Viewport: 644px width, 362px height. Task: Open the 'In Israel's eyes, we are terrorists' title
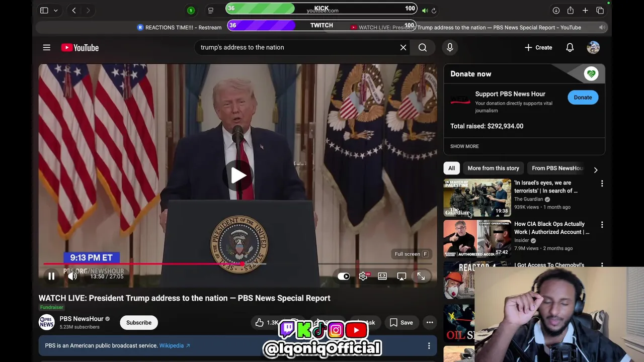(546, 187)
